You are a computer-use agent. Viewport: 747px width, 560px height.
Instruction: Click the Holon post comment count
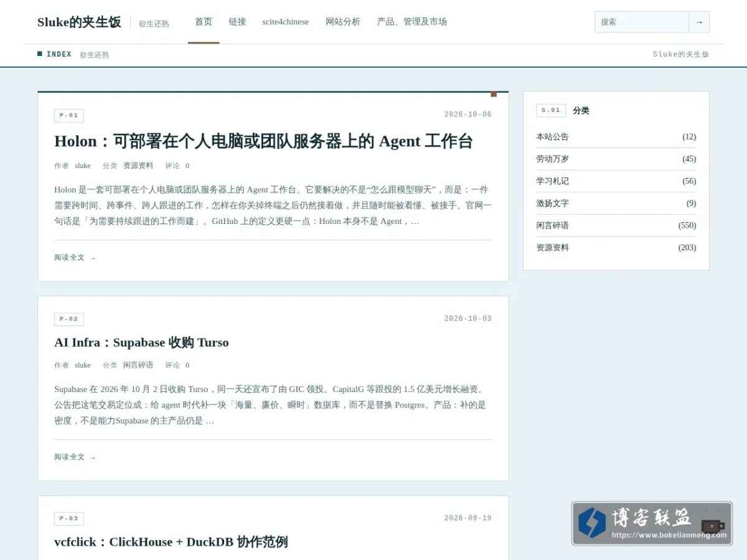pos(187,166)
